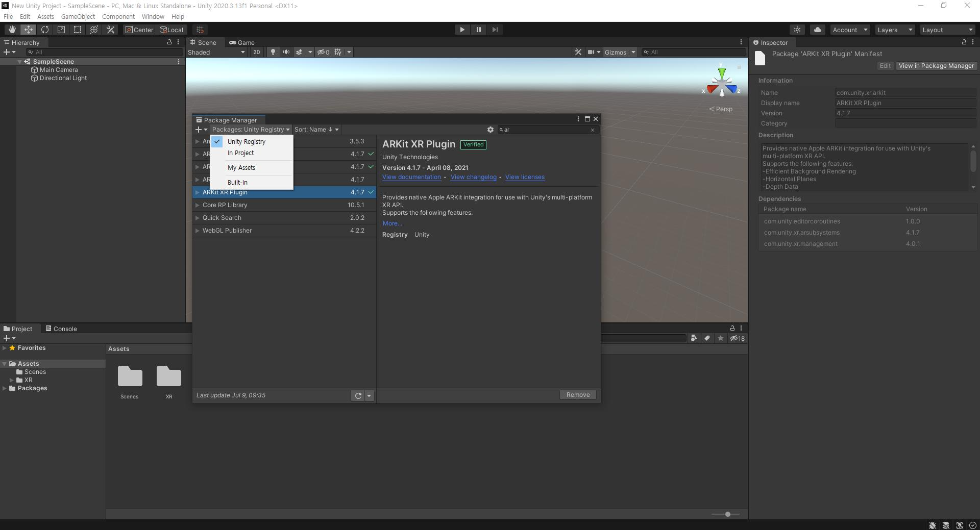Select Unity Registry menu option
Viewport: 980px width, 530px height.
point(251,141)
